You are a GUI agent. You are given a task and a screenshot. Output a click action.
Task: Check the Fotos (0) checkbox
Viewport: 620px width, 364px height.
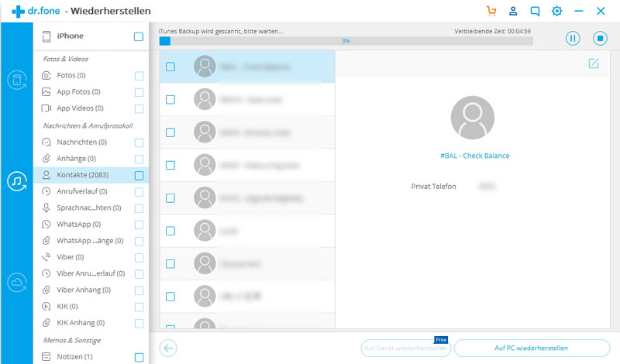tap(139, 75)
